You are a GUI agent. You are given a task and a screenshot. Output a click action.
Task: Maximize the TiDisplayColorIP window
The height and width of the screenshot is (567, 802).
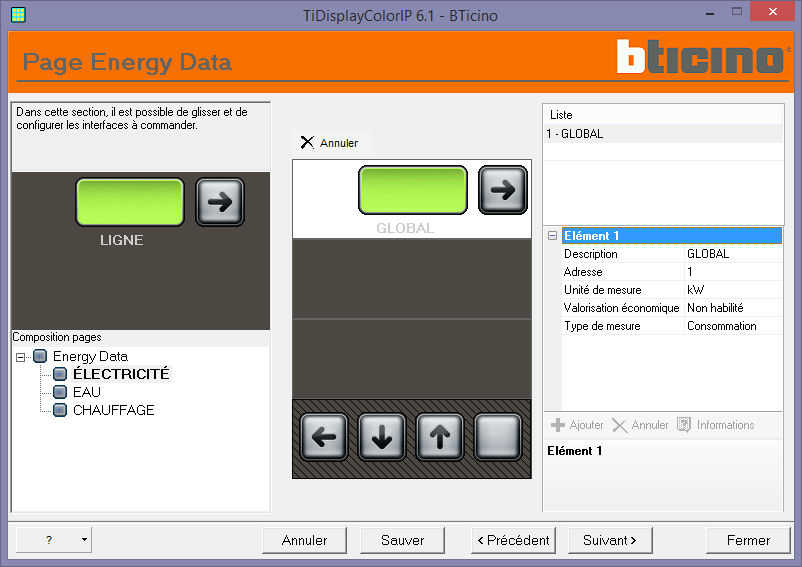[x=737, y=12]
